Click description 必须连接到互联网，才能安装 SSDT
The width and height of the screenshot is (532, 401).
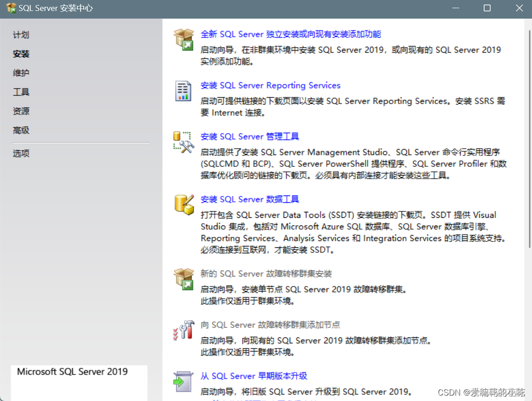(x=267, y=250)
